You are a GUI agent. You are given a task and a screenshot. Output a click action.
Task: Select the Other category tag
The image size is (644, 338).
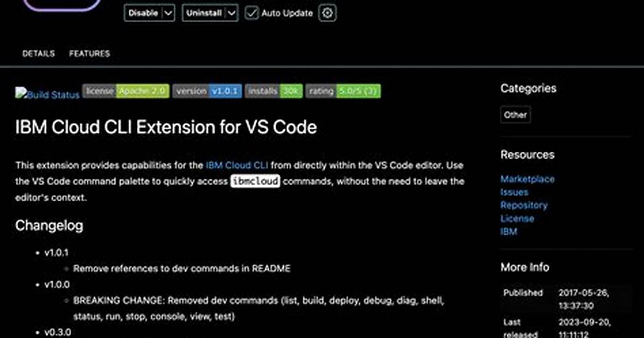[x=515, y=115]
